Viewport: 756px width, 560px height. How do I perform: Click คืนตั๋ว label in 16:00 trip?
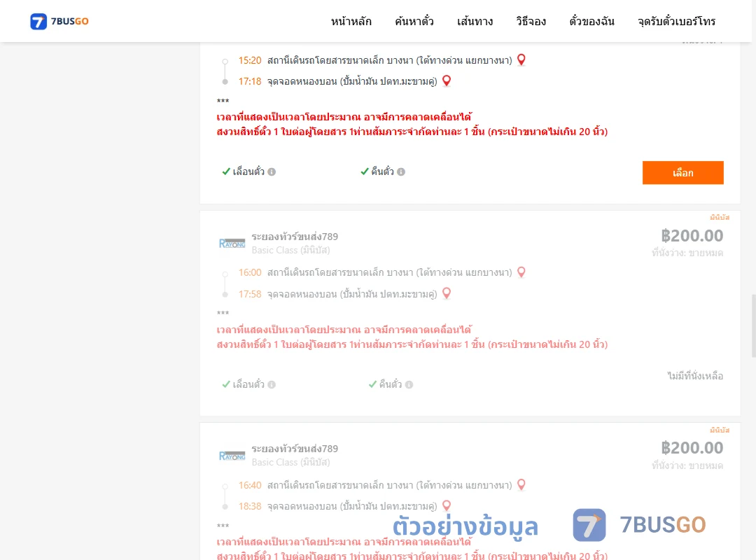tap(390, 384)
